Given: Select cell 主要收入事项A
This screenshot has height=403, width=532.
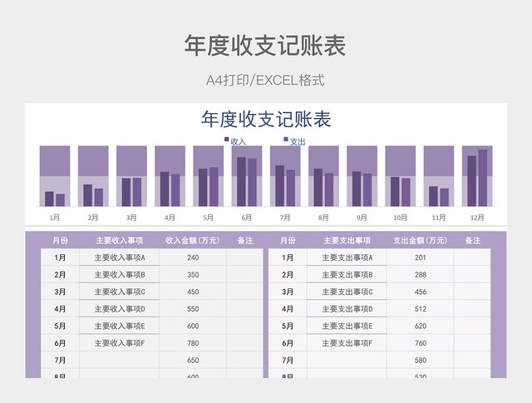Looking at the screenshot, I should pos(120,258).
